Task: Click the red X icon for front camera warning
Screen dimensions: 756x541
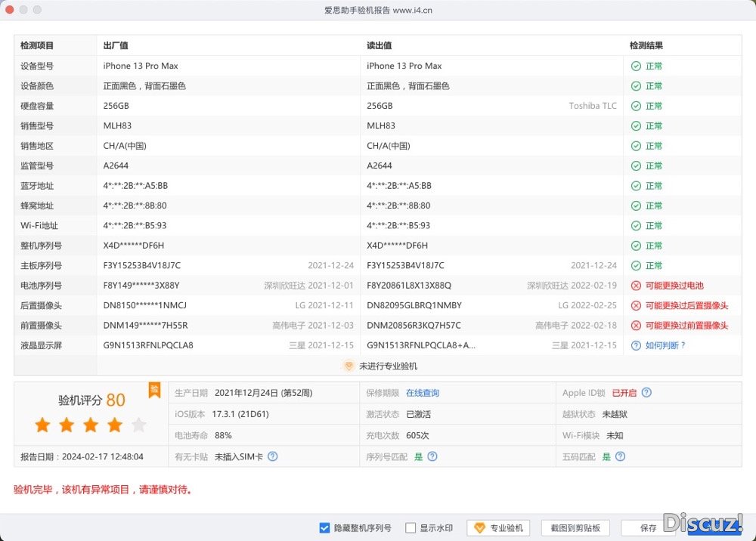Action: coord(636,326)
